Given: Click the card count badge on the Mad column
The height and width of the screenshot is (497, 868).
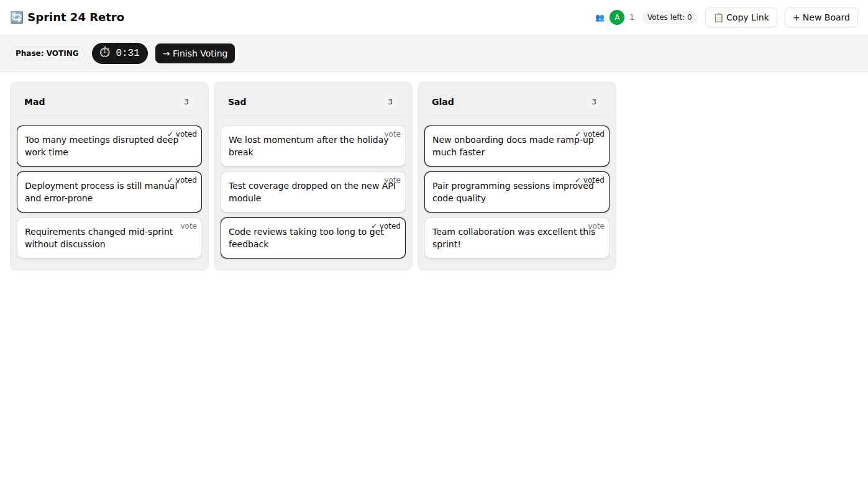Looking at the screenshot, I should click(186, 101).
